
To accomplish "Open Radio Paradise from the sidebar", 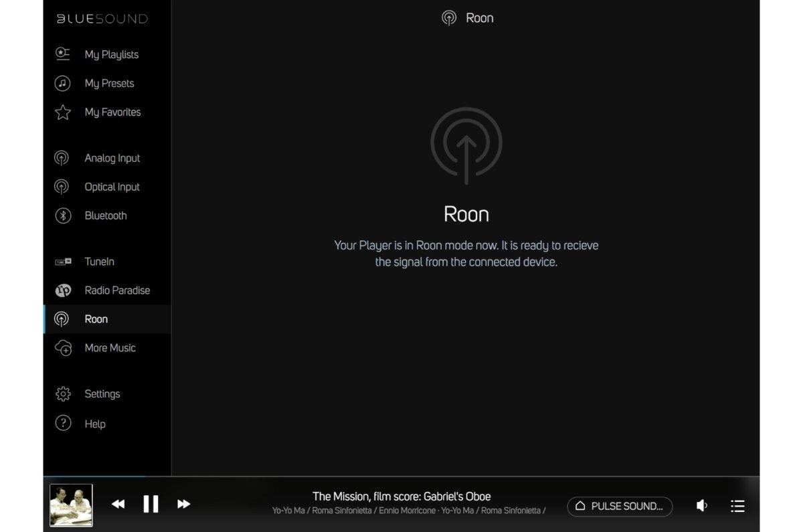I will click(117, 290).
